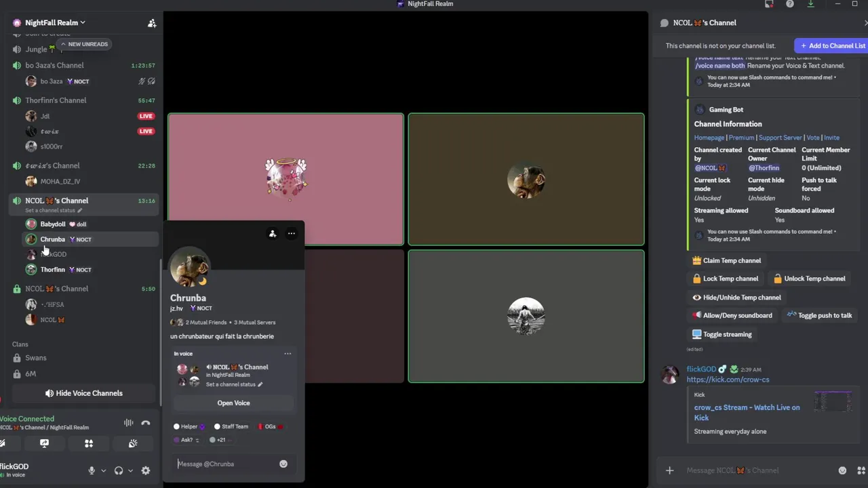Image resolution: width=868 pixels, height=488 pixels.
Task: Collapse the Clans category
Action: pyautogui.click(x=20, y=344)
